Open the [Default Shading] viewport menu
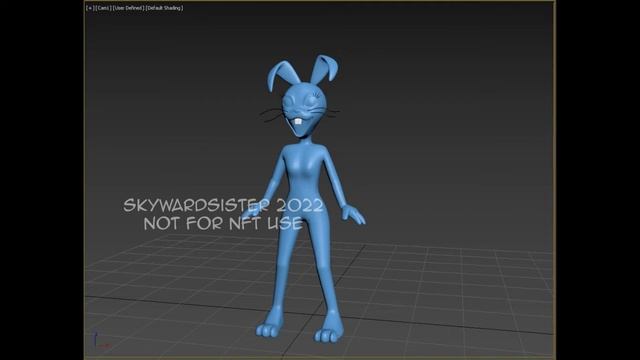Viewport: 640px width, 360px height. point(165,8)
